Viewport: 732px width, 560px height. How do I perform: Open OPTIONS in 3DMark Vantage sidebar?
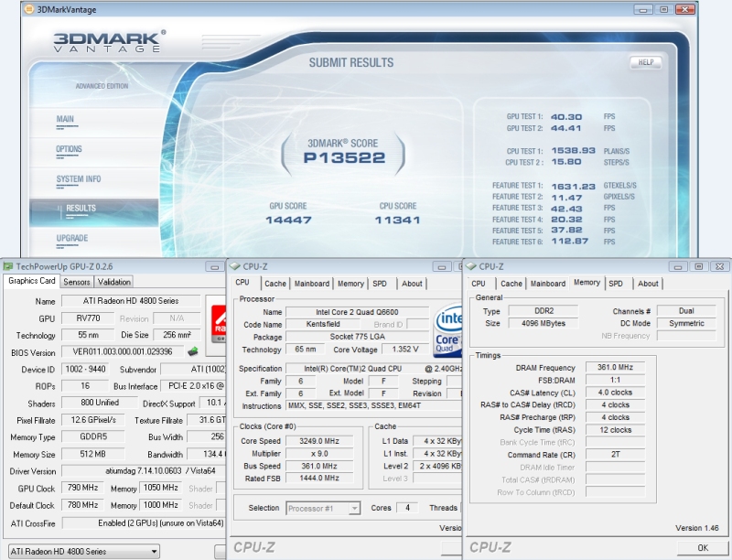tap(69, 149)
